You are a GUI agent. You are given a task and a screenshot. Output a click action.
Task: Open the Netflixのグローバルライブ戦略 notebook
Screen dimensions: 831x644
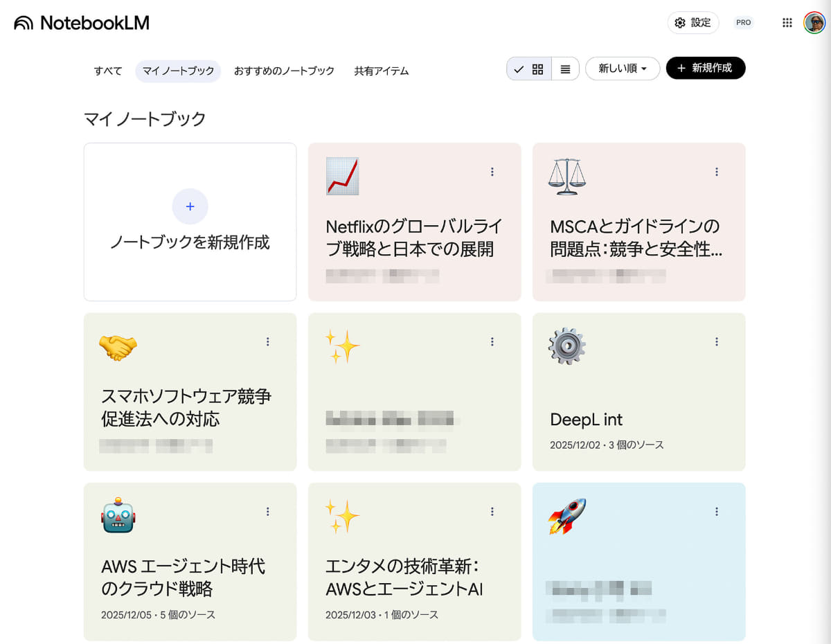click(414, 222)
